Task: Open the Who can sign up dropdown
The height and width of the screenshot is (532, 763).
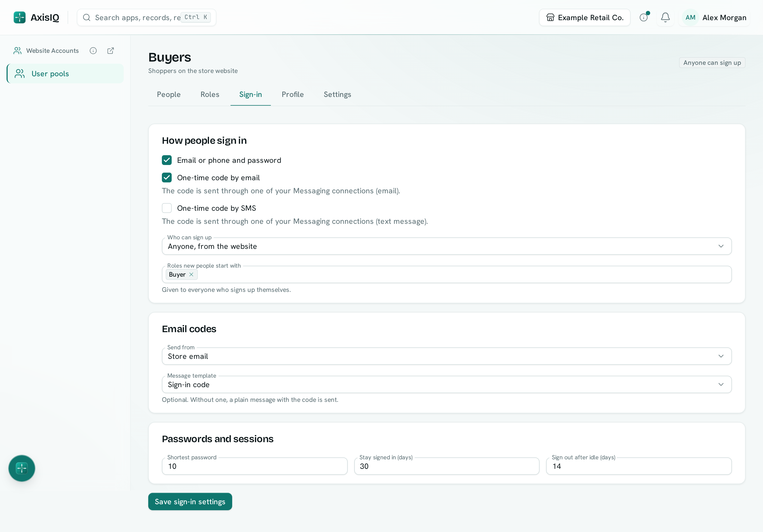Action: coord(447,246)
